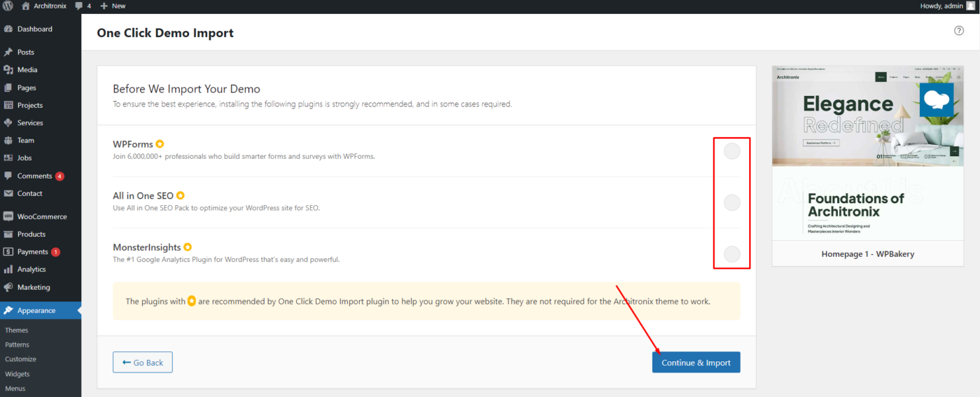
Task: Select the Appearance menu
Action: click(41, 311)
